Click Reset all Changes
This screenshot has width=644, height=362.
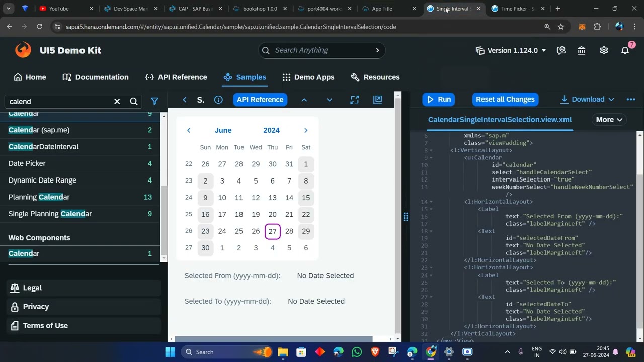tap(505, 99)
